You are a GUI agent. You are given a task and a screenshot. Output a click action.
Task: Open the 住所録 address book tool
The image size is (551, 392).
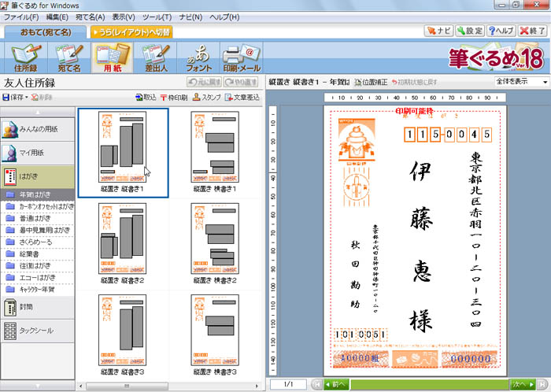[25, 60]
